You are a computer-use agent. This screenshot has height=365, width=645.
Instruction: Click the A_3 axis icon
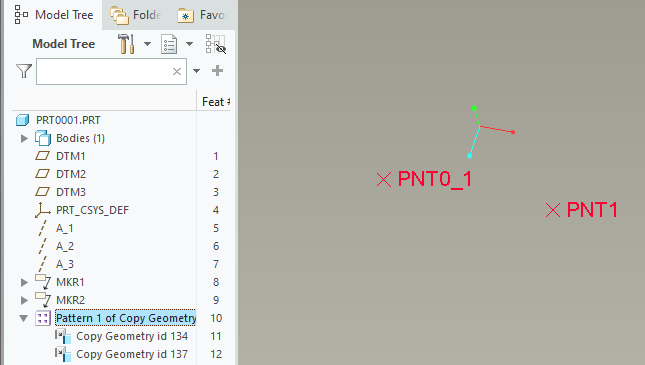42,264
